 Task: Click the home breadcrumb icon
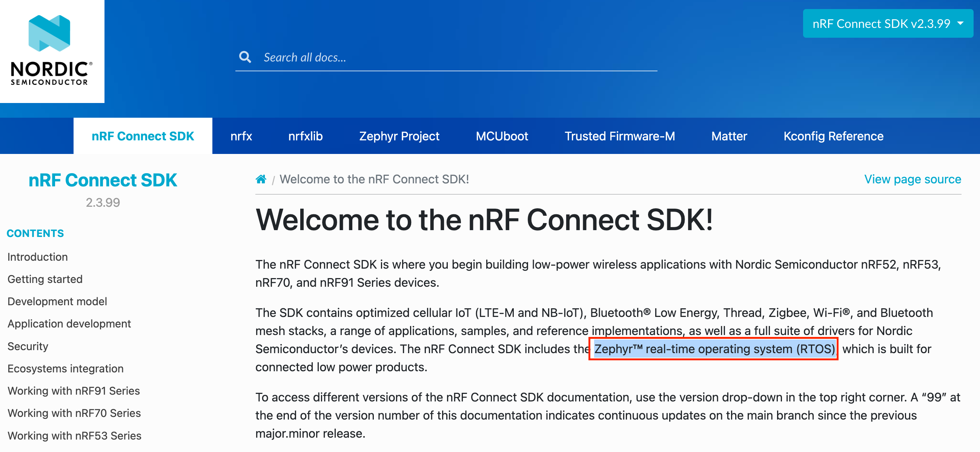coord(261,179)
